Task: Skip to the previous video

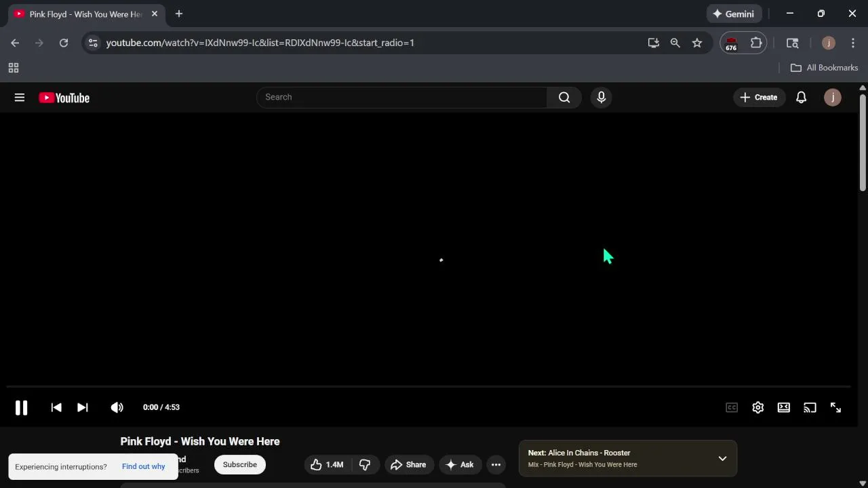Action: [x=56, y=407]
